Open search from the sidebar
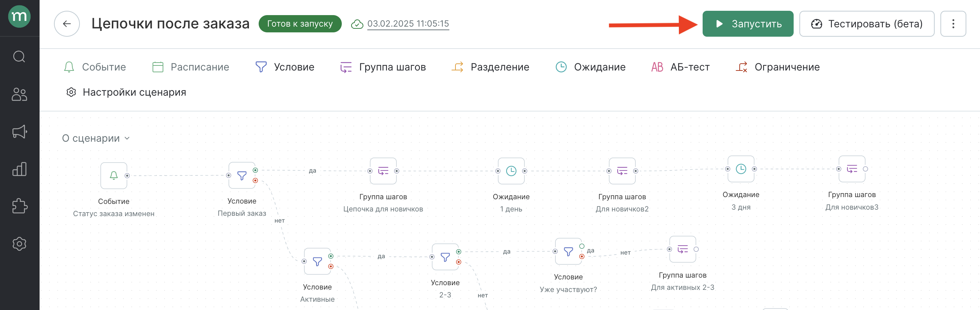Image resolution: width=980 pixels, height=310 pixels. coord(19,57)
